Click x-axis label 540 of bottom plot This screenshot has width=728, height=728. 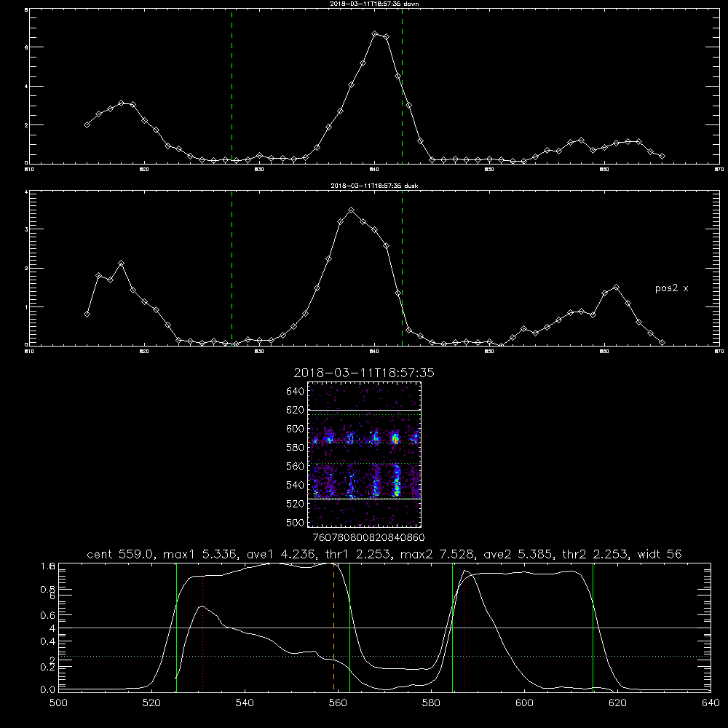245,703
